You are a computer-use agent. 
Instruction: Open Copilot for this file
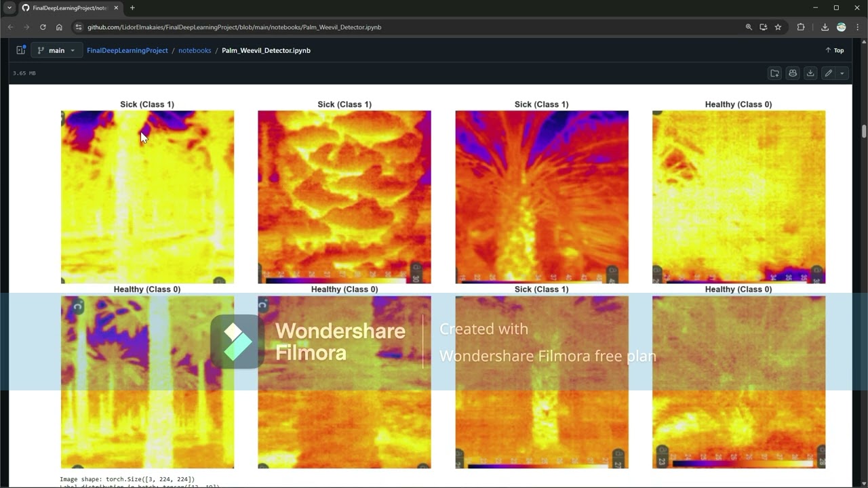tap(793, 73)
